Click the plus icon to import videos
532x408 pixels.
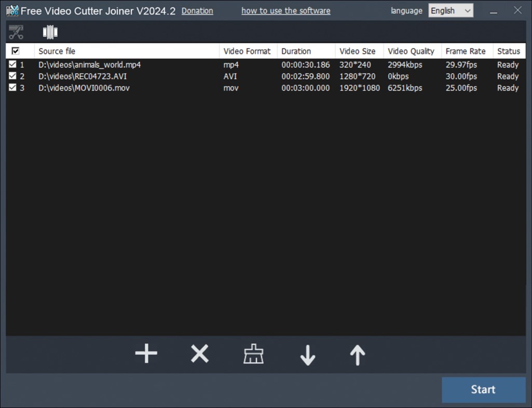coord(146,354)
